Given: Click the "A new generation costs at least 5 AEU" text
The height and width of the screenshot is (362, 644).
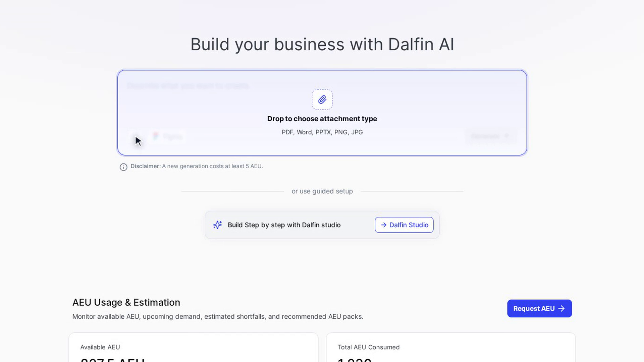Looking at the screenshot, I should [212, 166].
